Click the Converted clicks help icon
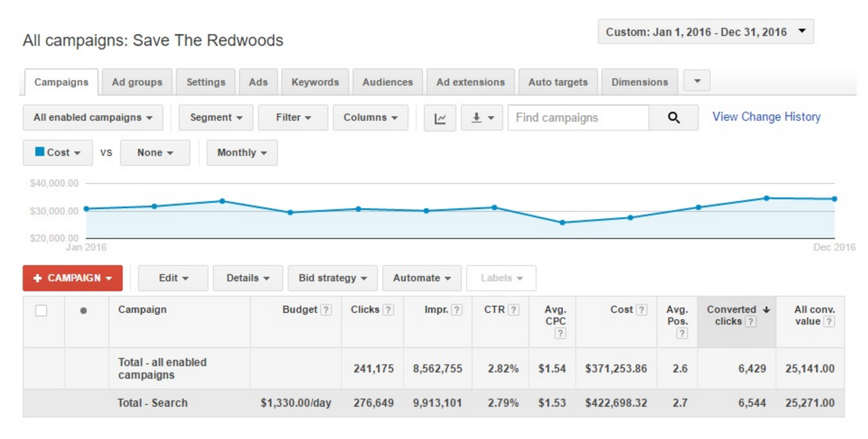 (751, 322)
